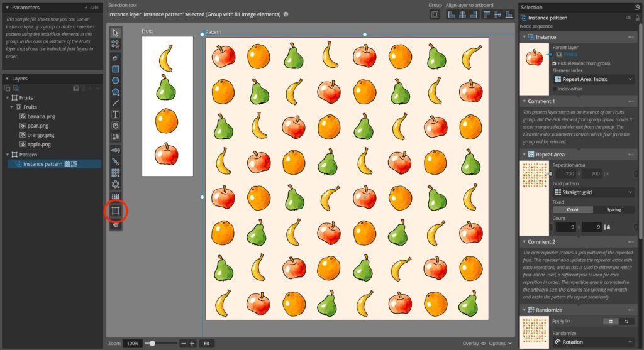Add a new parameter with Add button
This screenshot has width=644, height=350.
pyautogui.click(x=91, y=8)
